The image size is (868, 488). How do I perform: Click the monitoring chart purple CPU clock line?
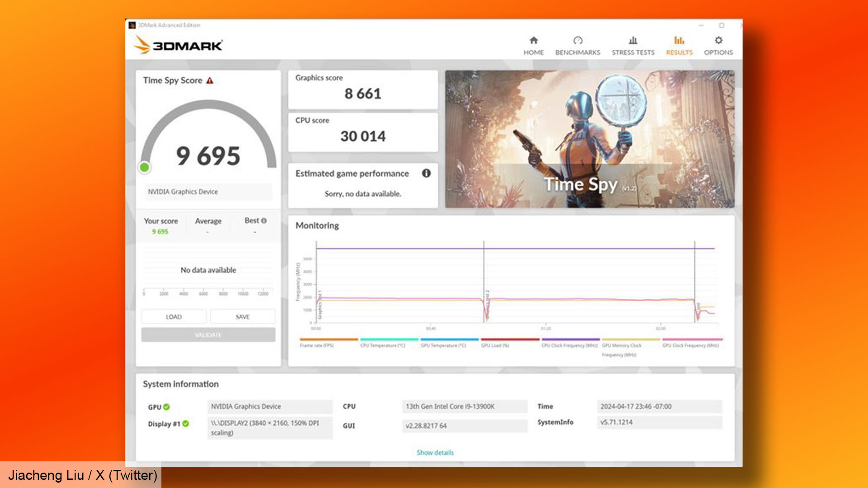click(515, 249)
